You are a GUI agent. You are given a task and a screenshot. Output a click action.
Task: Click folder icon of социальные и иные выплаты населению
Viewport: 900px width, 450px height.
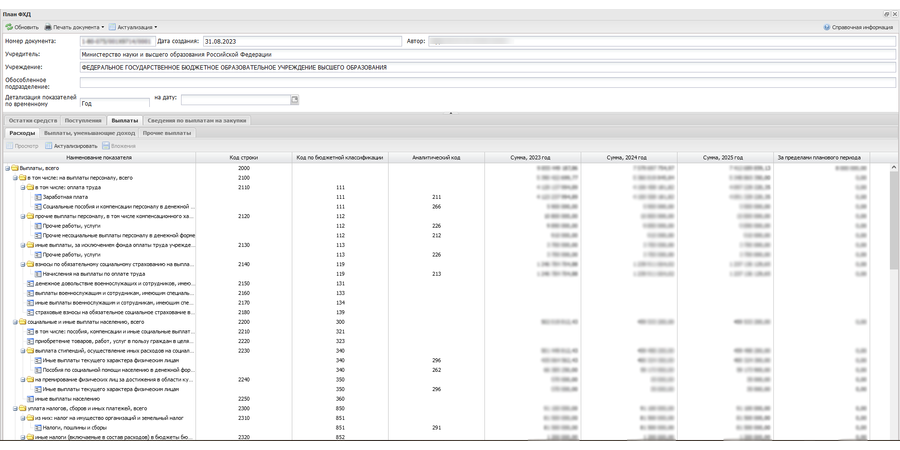tap(23, 322)
